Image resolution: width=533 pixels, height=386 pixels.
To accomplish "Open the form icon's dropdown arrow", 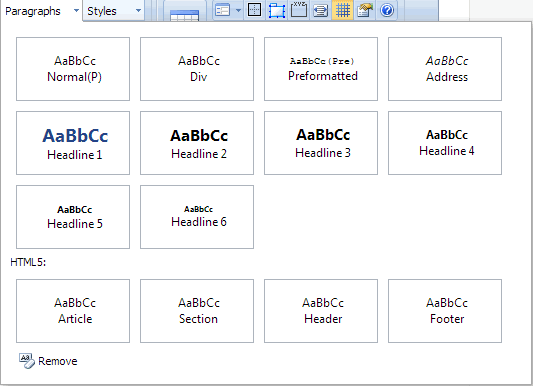I will tap(238, 10).
